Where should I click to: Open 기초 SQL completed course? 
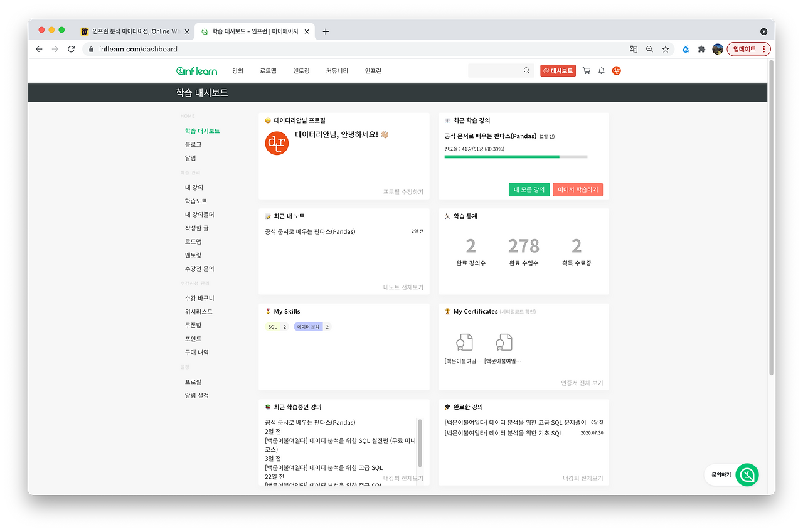coord(503,433)
